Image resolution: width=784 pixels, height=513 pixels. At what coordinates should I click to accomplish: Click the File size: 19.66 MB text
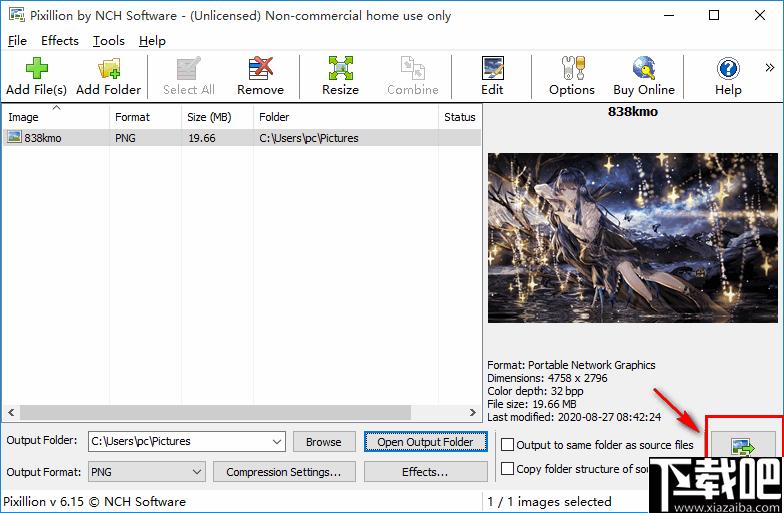pos(532,404)
